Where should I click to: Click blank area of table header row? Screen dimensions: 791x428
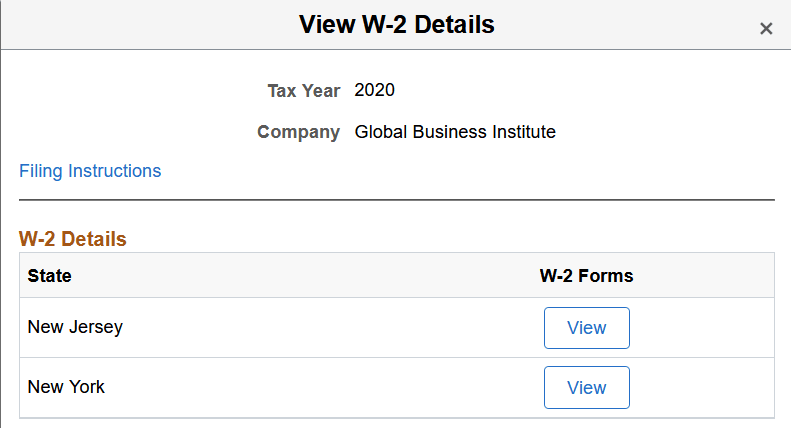click(x=303, y=276)
